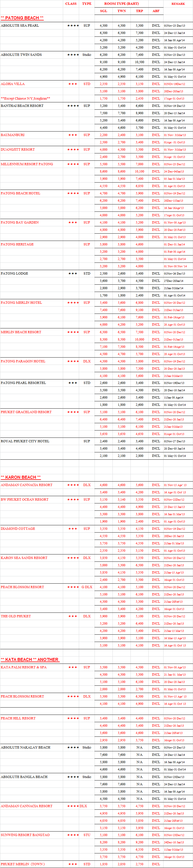Click the 10,000 TRP price cell

pos(139,339)
